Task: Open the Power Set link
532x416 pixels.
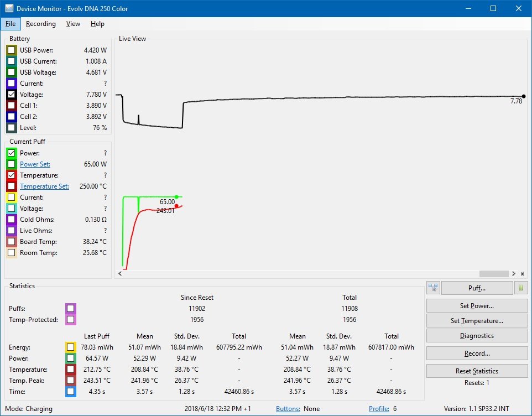Action: (35, 164)
